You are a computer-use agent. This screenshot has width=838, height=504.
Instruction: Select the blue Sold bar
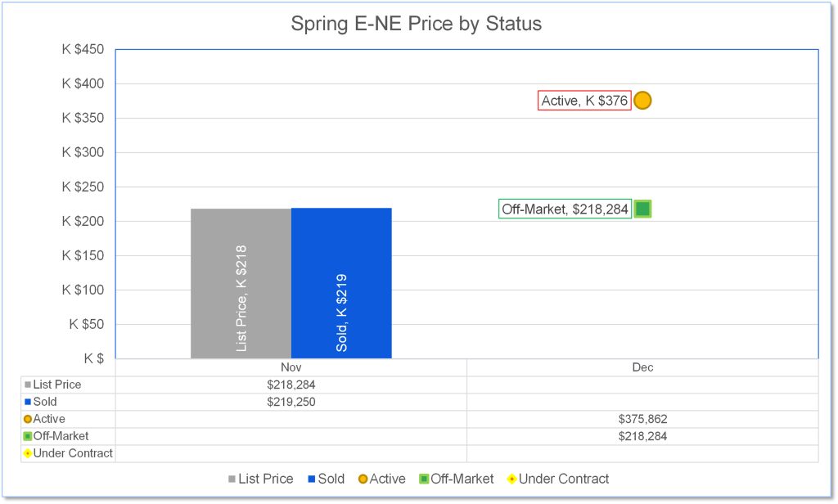click(341, 283)
